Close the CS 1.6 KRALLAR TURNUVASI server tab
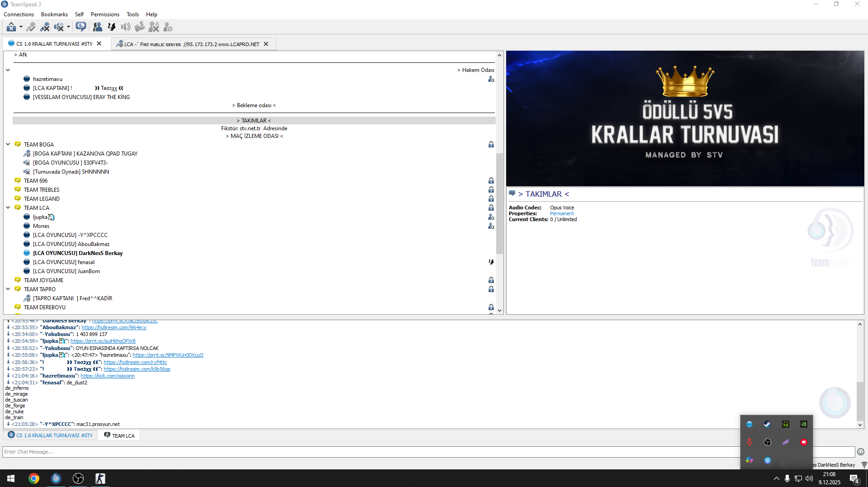The image size is (868, 487). coord(99,44)
